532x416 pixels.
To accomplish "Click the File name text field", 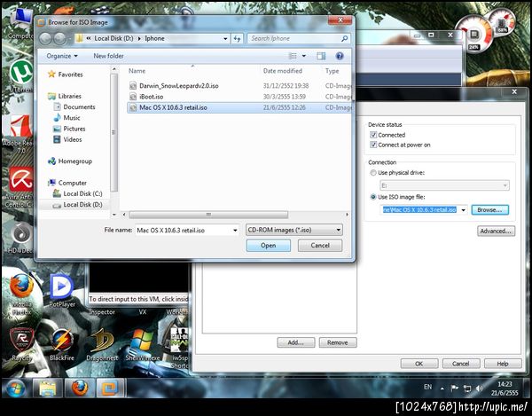I will click(184, 231).
